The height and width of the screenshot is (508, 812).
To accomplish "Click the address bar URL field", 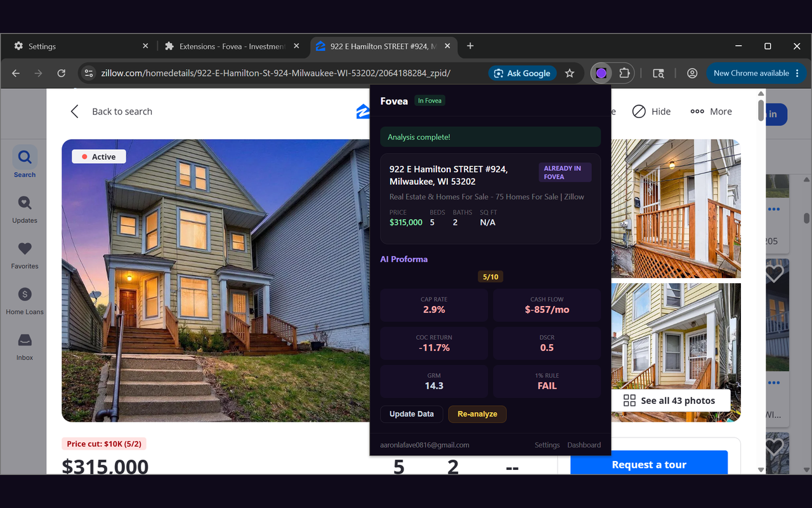I will point(276,73).
